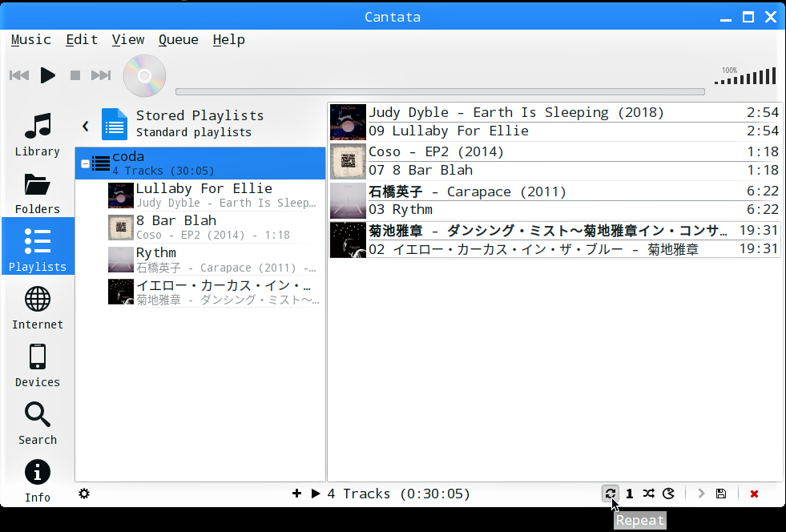Skip to next track
This screenshot has width=786, height=532.
pos(101,75)
